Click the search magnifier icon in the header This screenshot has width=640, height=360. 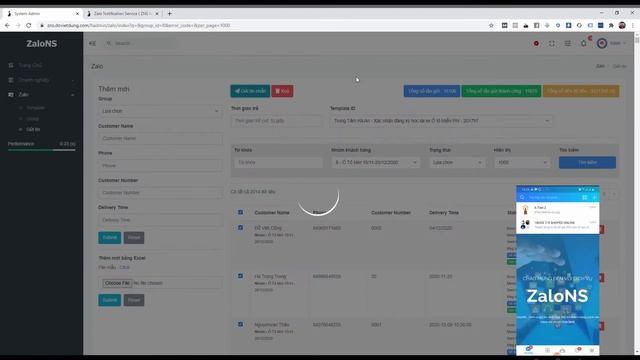pos(109,43)
